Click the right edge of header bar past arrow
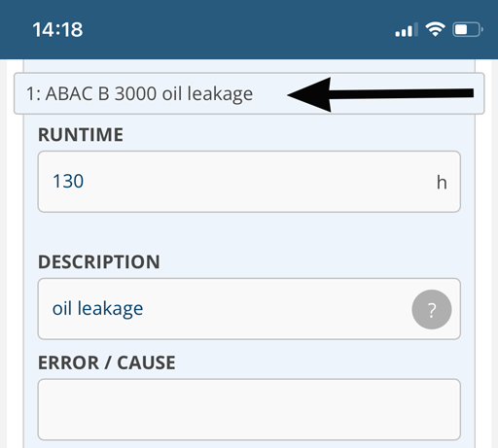498x448 pixels. pos(480,93)
